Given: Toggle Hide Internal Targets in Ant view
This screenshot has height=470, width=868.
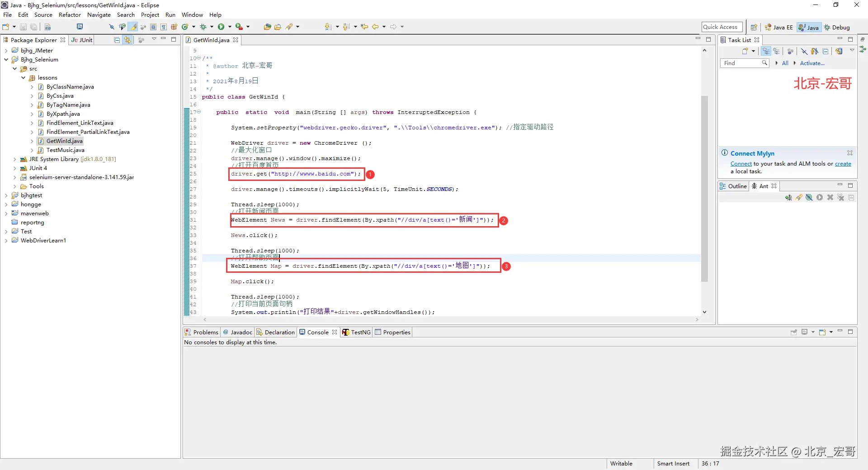Looking at the screenshot, I should coord(809,198).
